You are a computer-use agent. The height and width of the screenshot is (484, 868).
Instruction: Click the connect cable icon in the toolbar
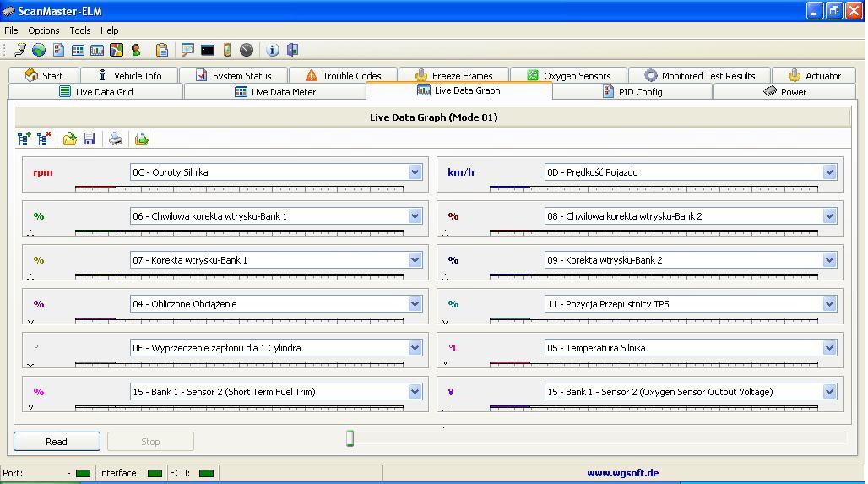click(x=19, y=51)
